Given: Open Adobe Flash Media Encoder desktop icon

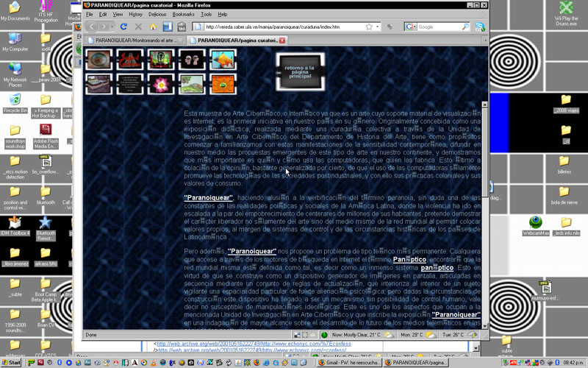Looking at the screenshot, I should click(x=46, y=136).
